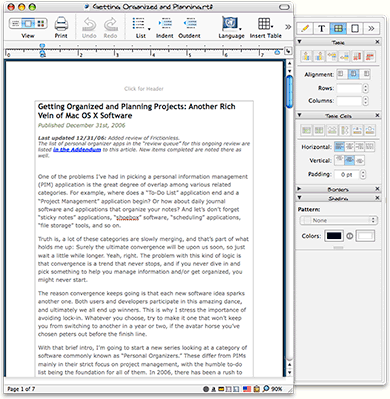Set table Alignment to right
The height and width of the screenshot is (399, 390).
[x=366, y=74]
